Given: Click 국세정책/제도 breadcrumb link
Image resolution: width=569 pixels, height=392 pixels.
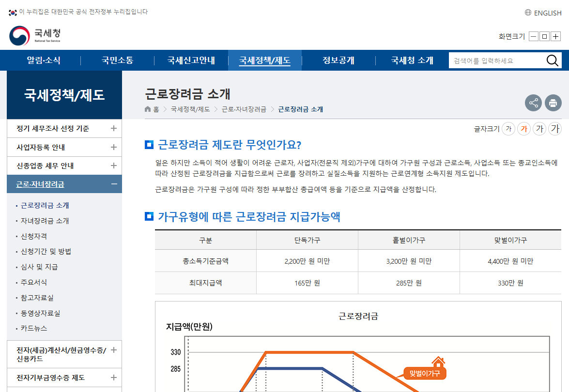Looking at the screenshot, I should click(190, 109).
